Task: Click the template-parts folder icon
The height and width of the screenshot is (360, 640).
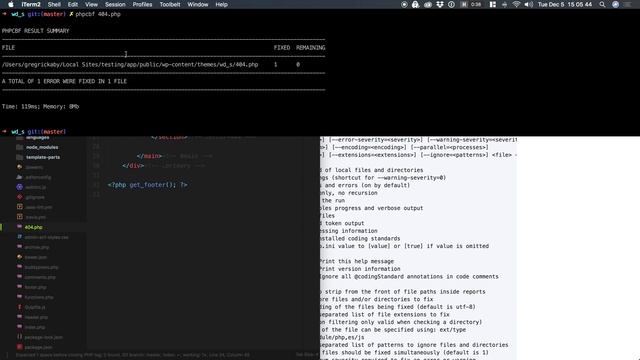Action: [19, 157]
